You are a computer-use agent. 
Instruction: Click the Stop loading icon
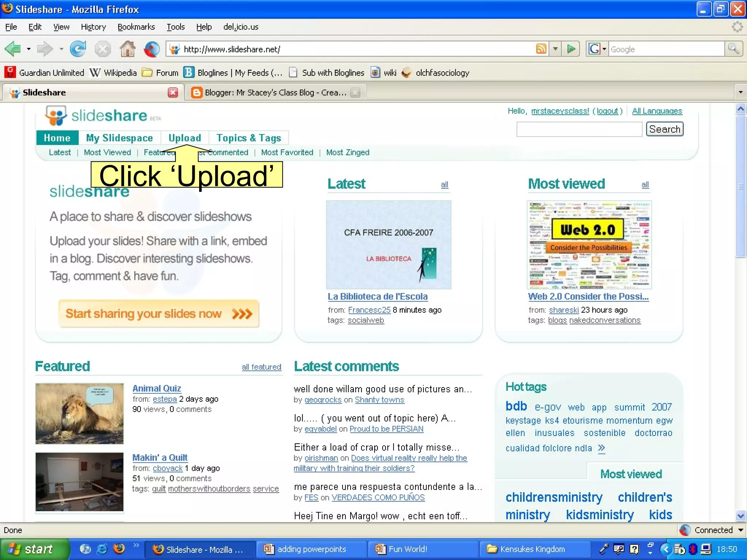[103, 49]
